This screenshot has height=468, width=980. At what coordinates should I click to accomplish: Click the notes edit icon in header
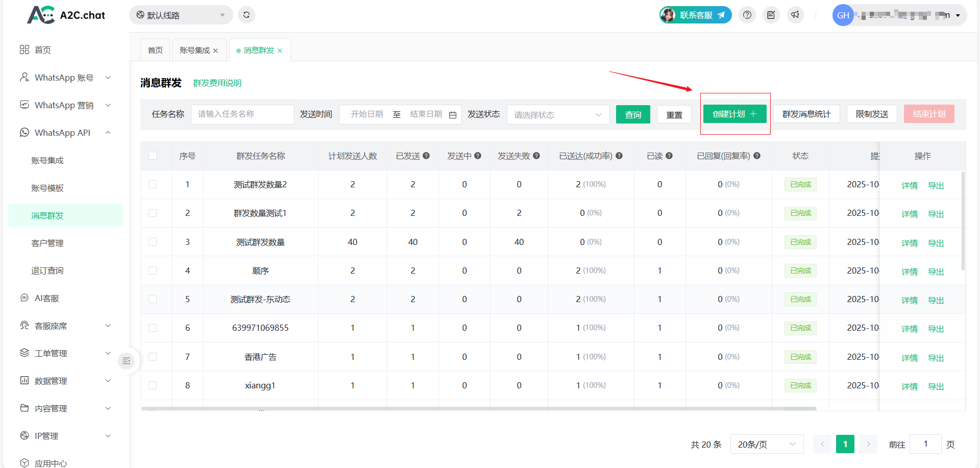pos(771,15)
